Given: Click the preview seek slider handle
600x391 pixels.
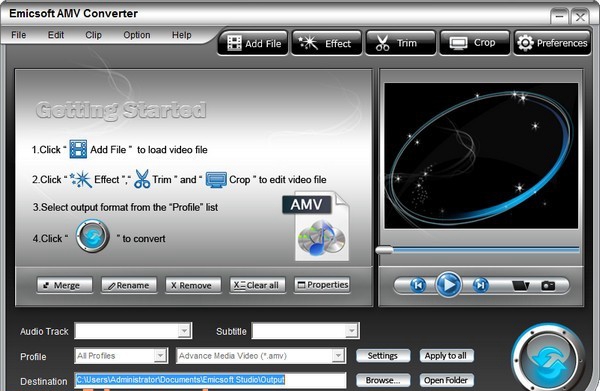Looking at the screenshot, I should coord(384,250).
